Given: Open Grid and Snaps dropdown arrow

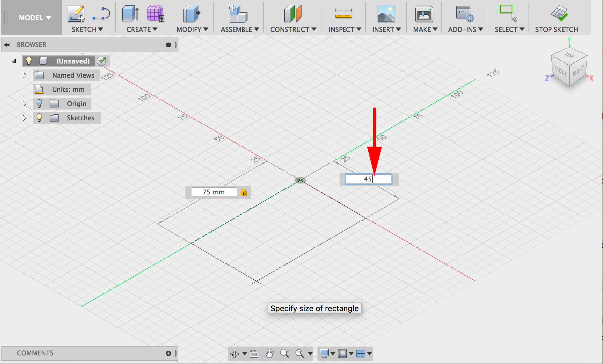Looking at the screenshot, I should click(x=351, y=353).
